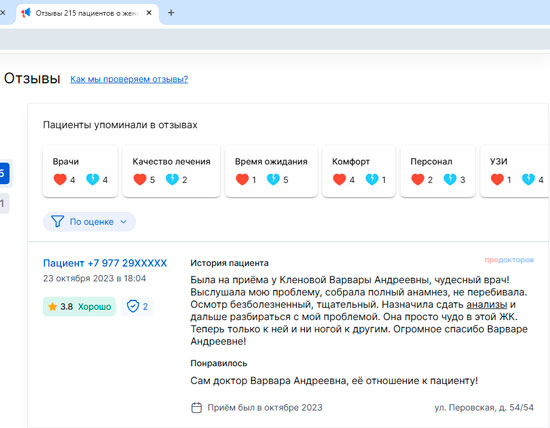Click red heart under Время ожидания

point(242,179)
